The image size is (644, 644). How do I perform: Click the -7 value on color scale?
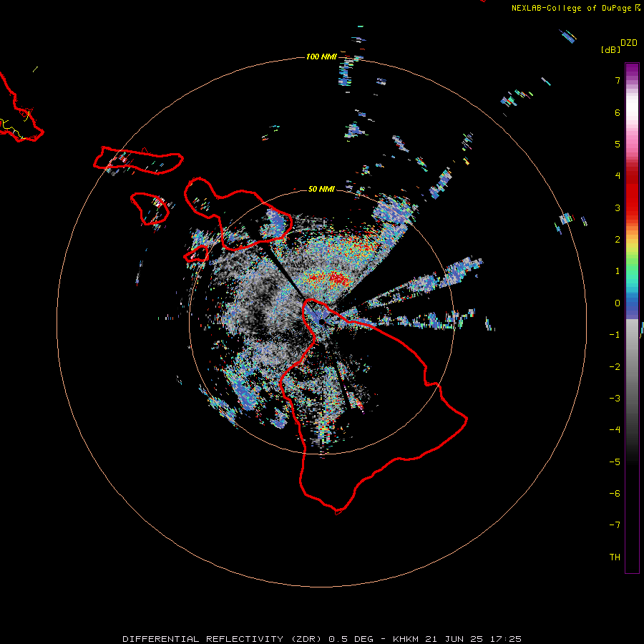point(615,525)
